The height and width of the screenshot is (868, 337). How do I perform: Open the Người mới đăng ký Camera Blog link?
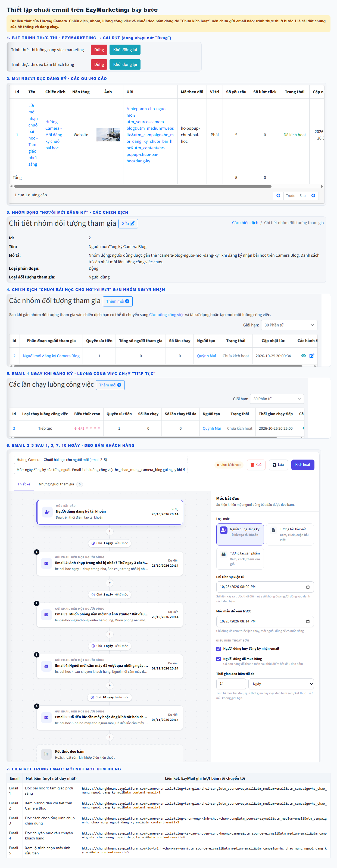51,356
